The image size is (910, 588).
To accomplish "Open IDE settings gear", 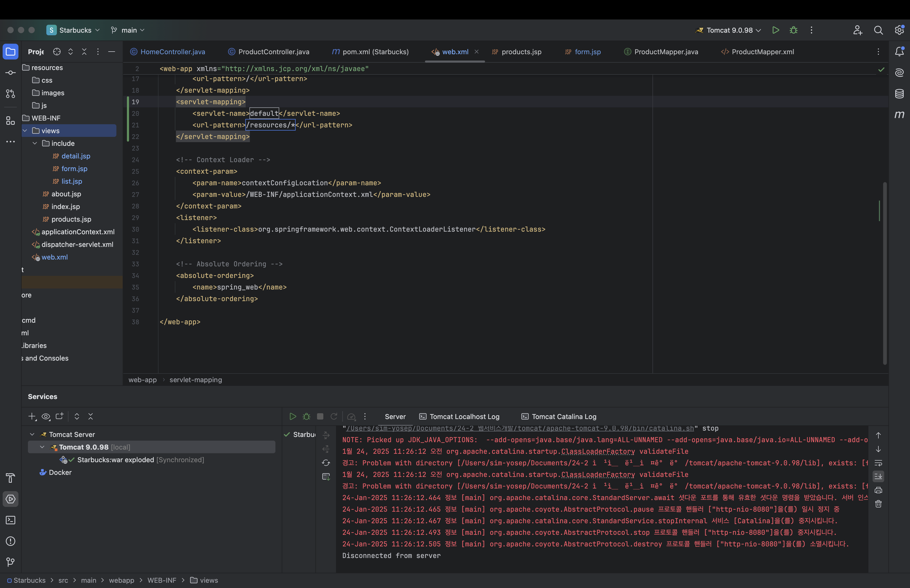I will click(x=899, y=30).
